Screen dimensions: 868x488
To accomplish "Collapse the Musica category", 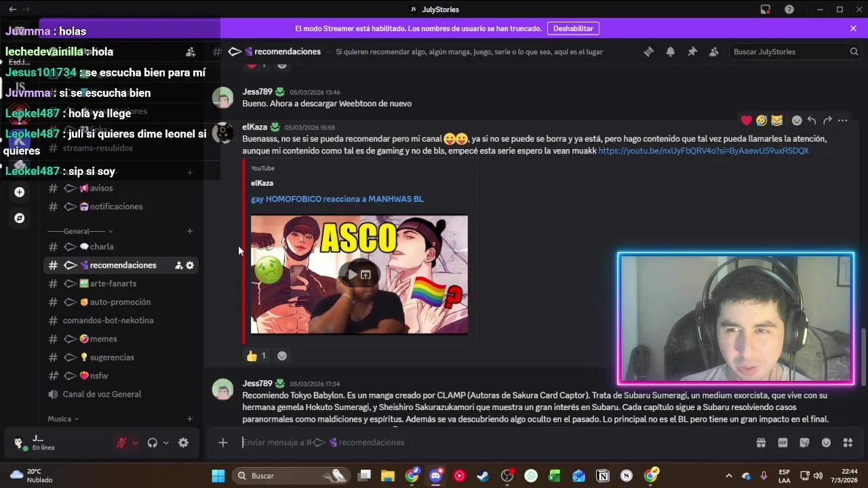I will click(63, 419).
